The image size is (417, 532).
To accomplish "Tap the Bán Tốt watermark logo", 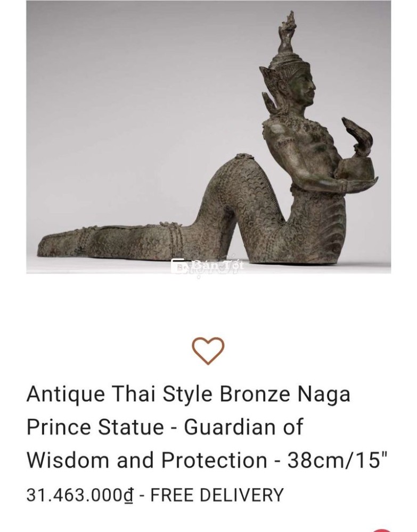I will [x=207, y=266].
